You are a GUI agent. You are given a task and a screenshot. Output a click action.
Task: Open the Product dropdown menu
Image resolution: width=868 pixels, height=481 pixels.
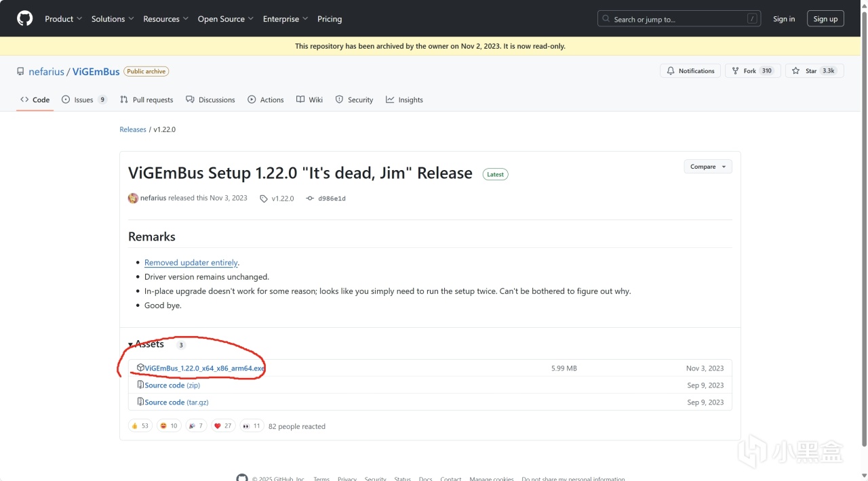pos(64,19)
